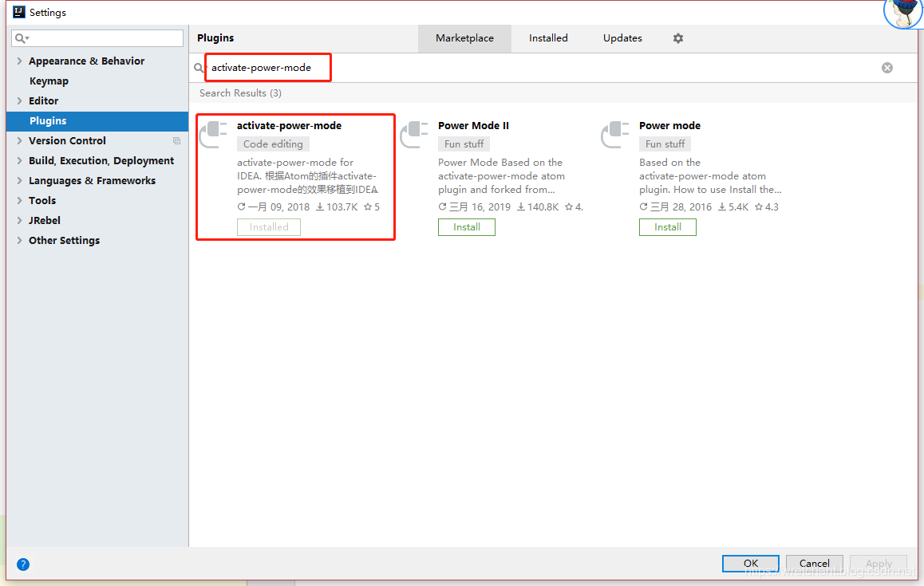This screenshot has width=924, height=586.
Task: Expand Languages & Frameworks section
Action: (x=19, y=181)
